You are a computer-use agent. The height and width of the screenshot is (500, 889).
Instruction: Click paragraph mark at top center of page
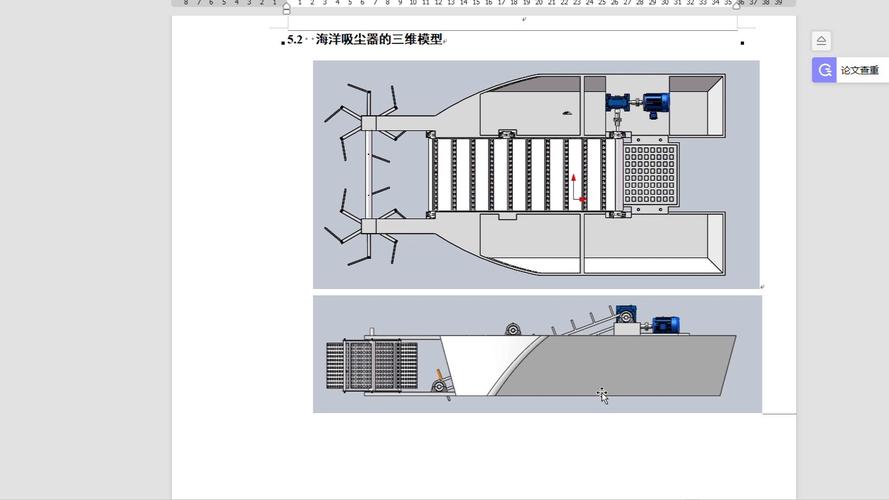coord(524,19)
